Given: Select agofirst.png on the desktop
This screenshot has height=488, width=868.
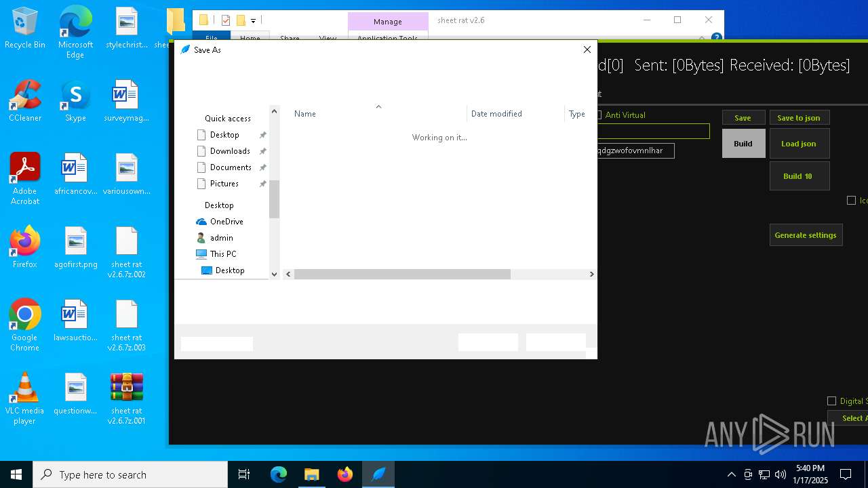Looking at the screenshot, I should tap(75, 247).
